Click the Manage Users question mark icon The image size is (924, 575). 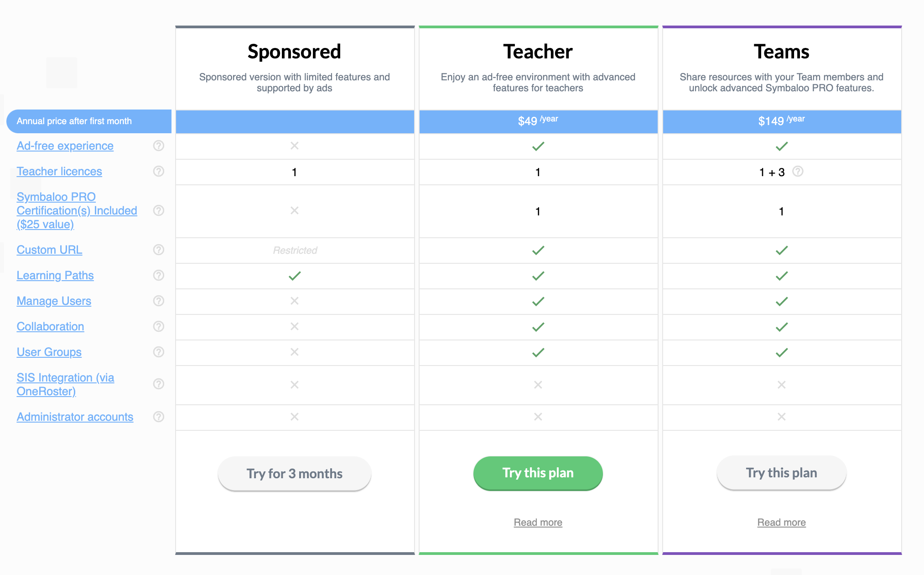tap(159, 301)
